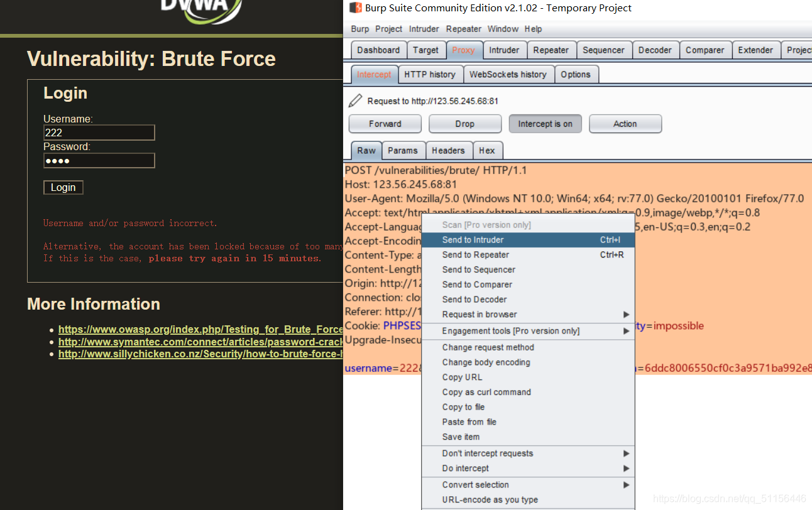Expand the Do intercept submenu

(x=528, y=469)
